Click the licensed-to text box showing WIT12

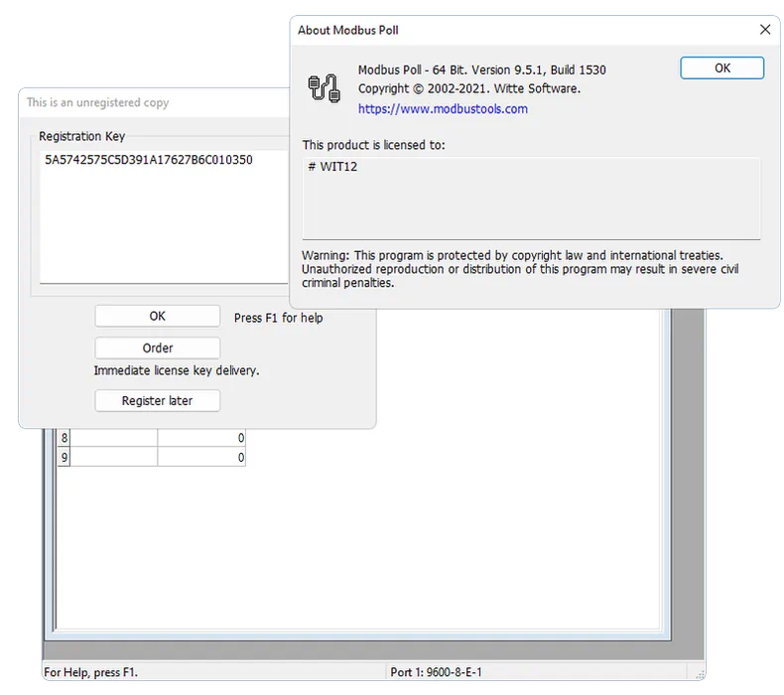tap(531, 199)
